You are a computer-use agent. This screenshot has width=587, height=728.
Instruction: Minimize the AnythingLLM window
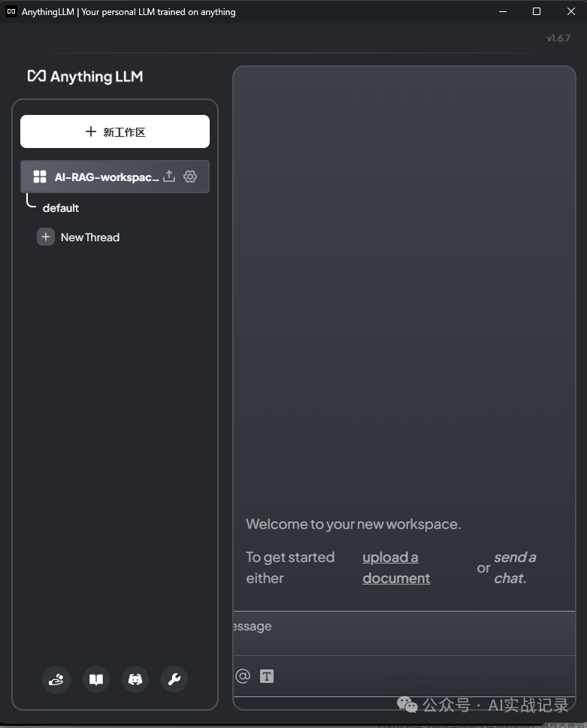(x=503, y=11)
